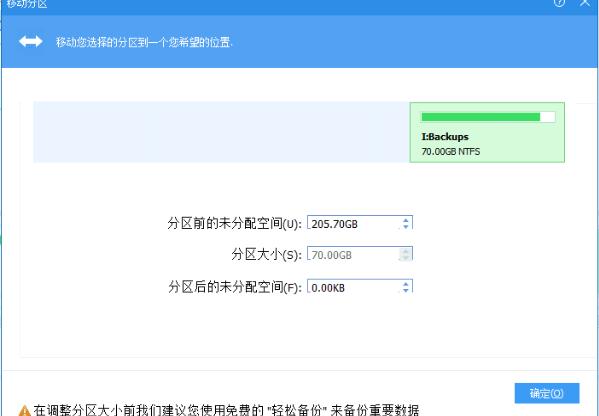Close the Move Partition dialog
599x416 pixels.
click(585, 2)
